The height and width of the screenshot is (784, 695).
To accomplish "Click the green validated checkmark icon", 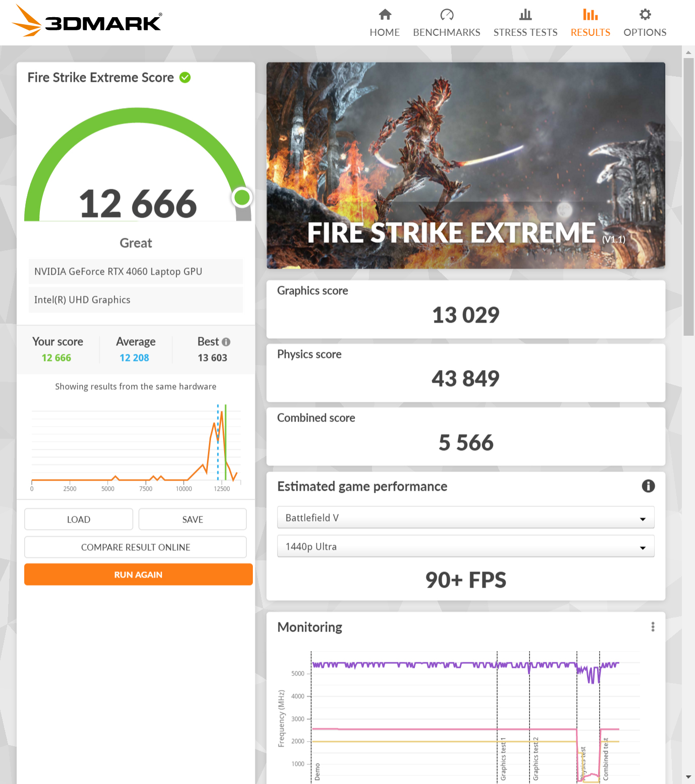I will (185, 77).
